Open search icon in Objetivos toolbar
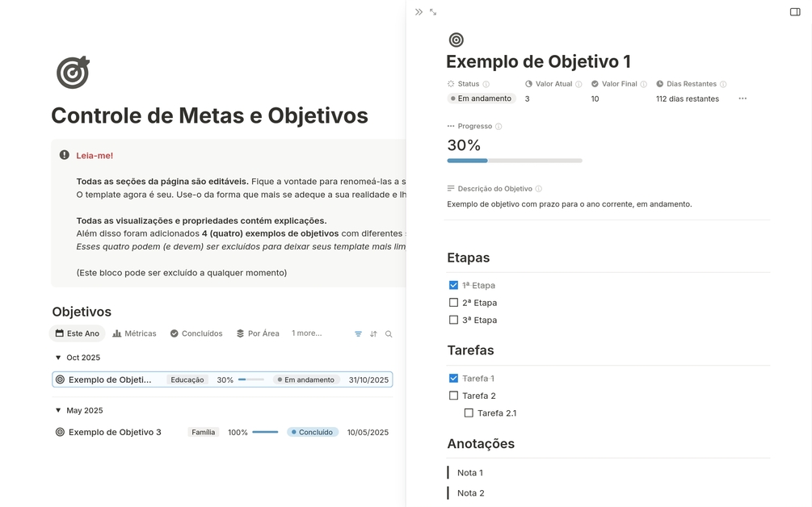The height and width of the screenshot is (507, 812). click(x=389, y=333)
